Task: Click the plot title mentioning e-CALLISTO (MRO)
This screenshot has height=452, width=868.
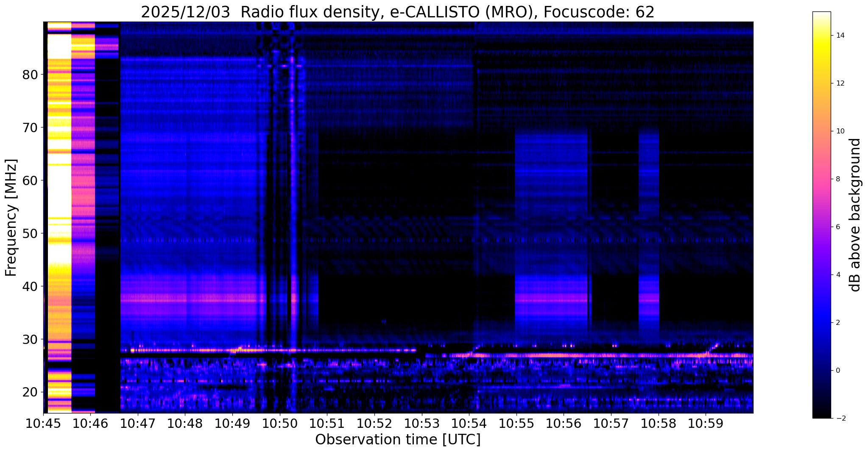Action: pos(398,12)
